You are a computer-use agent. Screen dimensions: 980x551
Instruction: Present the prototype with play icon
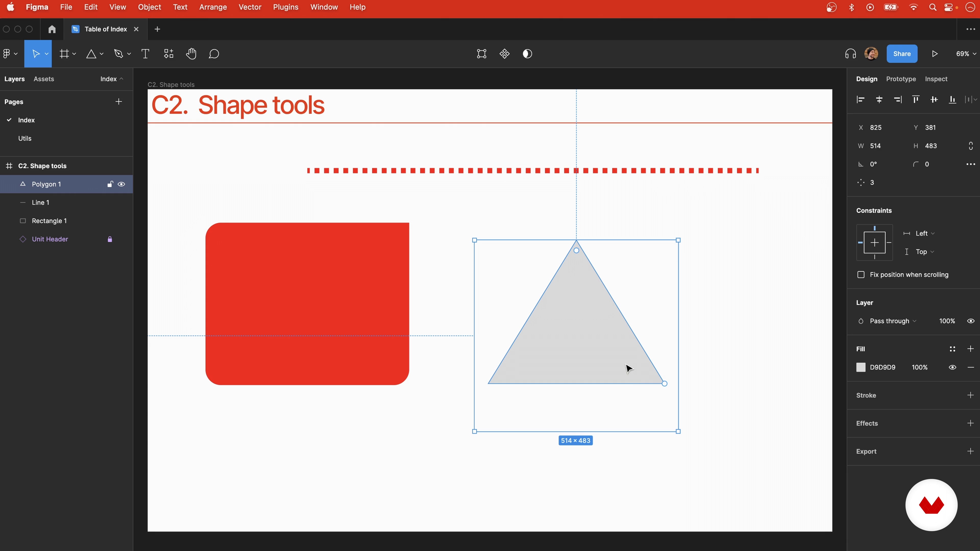click(935, 54)
